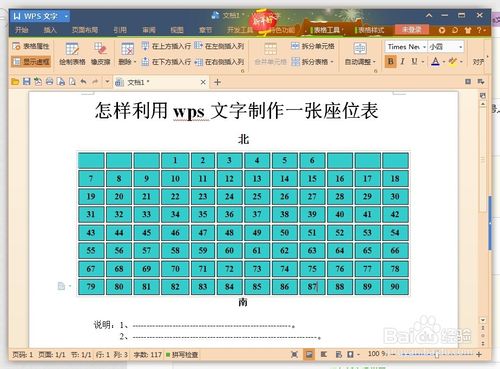
Task: Select the table Eraser (橡皮擦) tool
Action: click(100, 53)
